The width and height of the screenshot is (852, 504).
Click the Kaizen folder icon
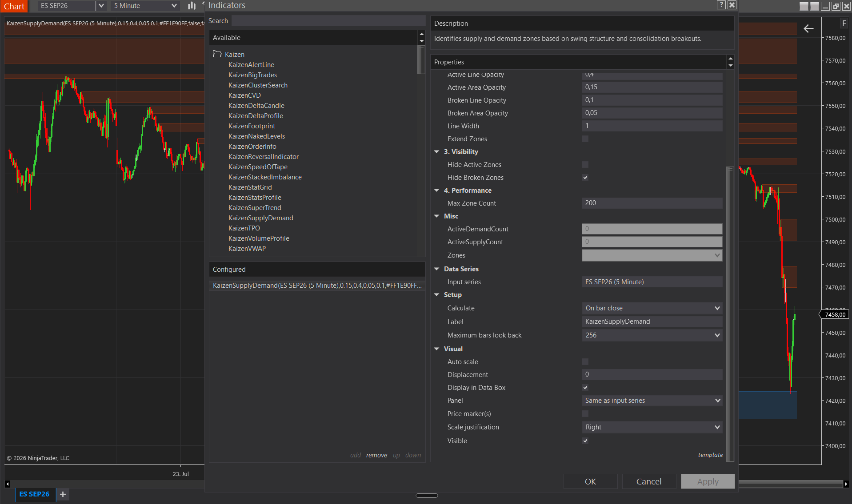click(x=217, y=54)
